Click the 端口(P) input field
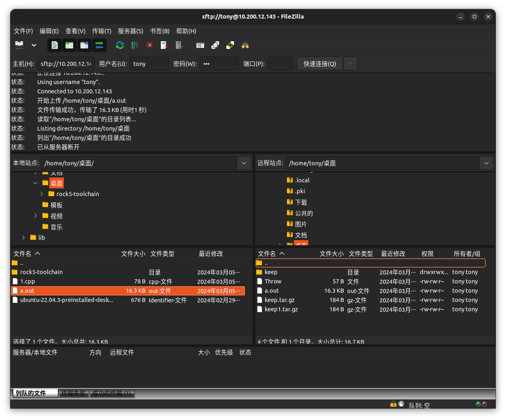Screen dimensions: 506x420 tap(280, 64)
